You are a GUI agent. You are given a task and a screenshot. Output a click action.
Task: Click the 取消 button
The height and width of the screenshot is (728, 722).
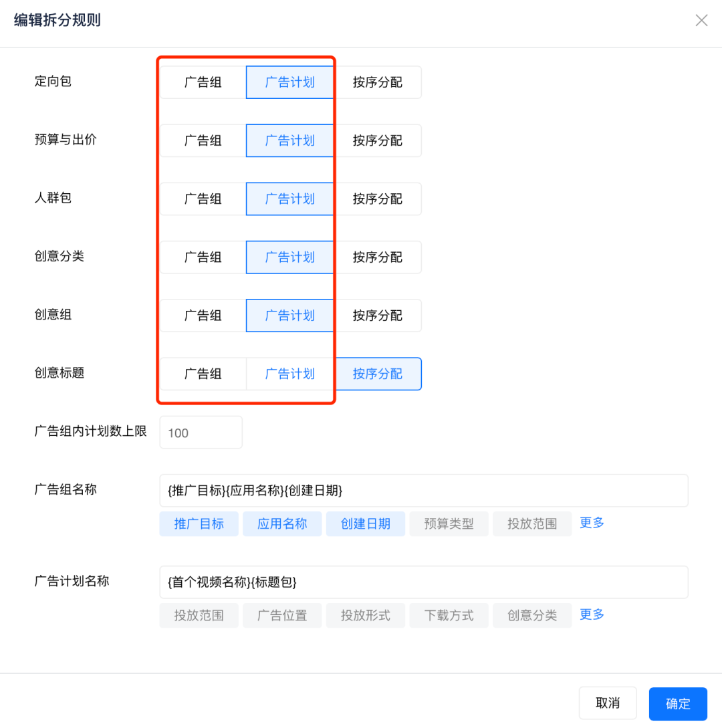point(608,703)
